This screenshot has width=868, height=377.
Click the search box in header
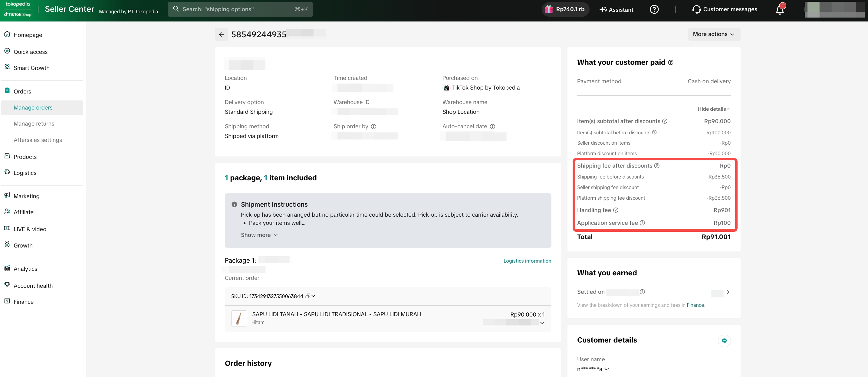[x=240, y=9]
